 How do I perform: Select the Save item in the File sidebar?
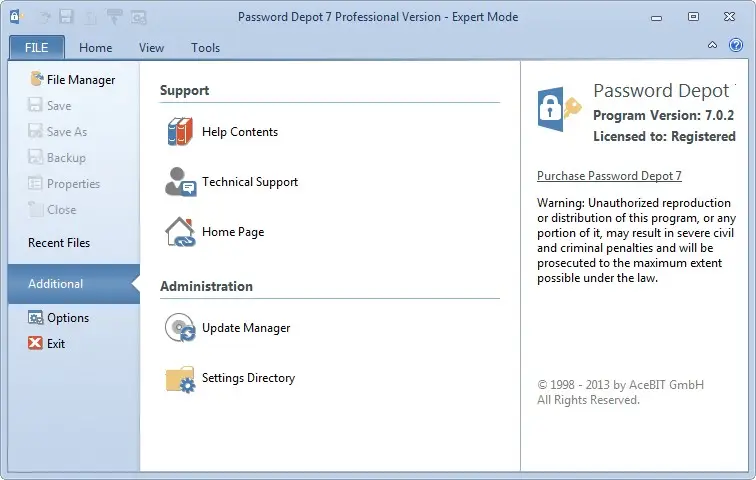(x=50, y=106)
